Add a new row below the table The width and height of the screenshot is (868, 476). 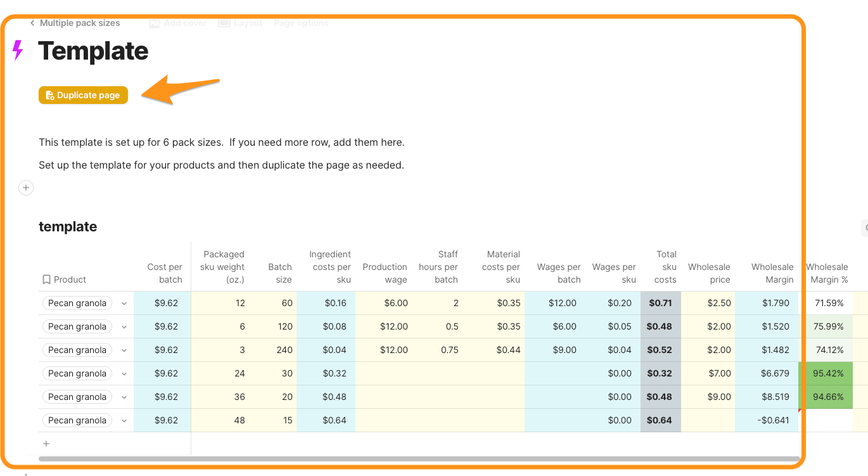point(46,444)
